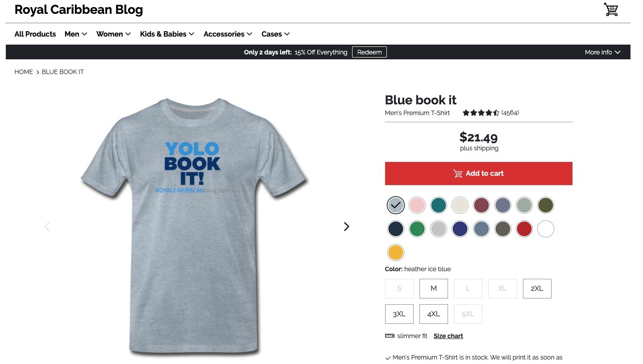Choose the yellow color swatch
Image resolution: width=643 pixels, height=364 pixels.
[x=395, y=252]
